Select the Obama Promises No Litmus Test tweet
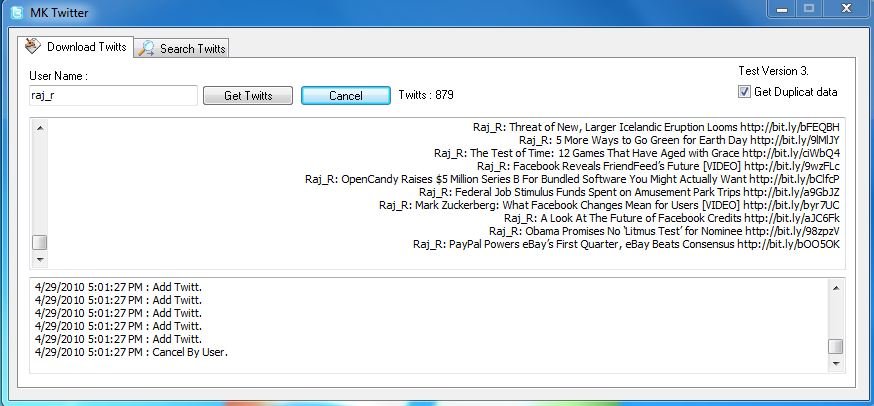 click(664, 231)
